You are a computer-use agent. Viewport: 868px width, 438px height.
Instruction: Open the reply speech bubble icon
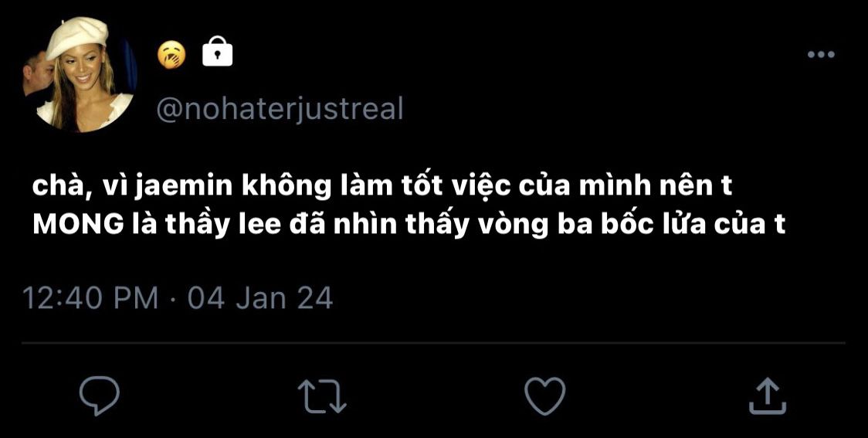(100, 396)
